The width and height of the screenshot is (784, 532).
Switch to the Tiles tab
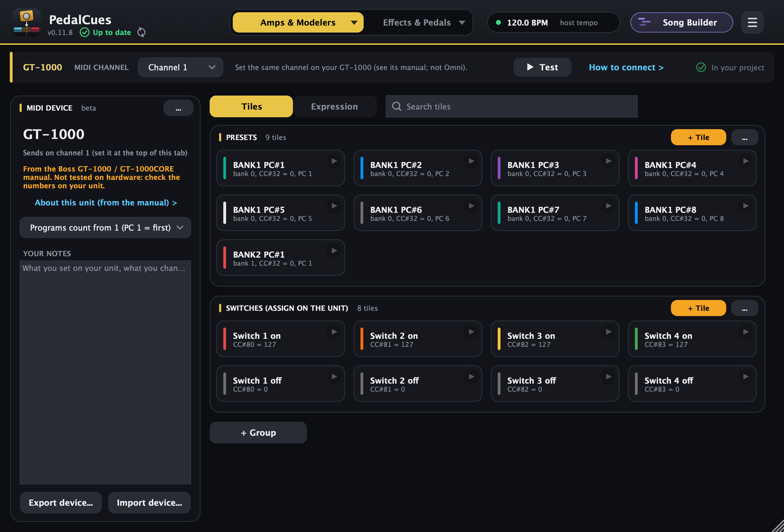click(x=251, y=106)
